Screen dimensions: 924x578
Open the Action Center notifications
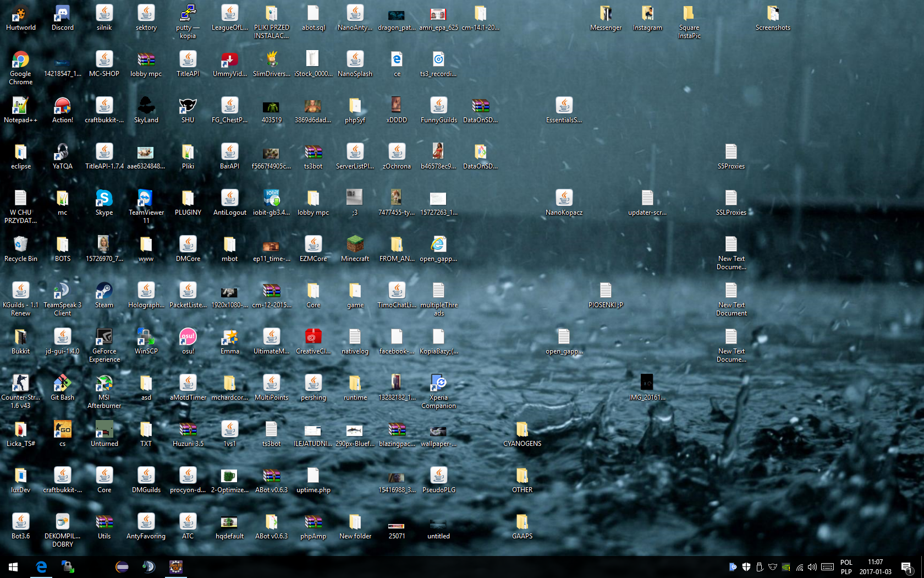tap(906, 567)
